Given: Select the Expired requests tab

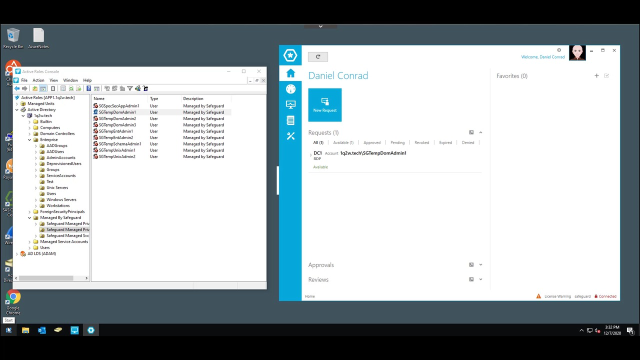Looking at the screenshot, I should pos(445,142).
